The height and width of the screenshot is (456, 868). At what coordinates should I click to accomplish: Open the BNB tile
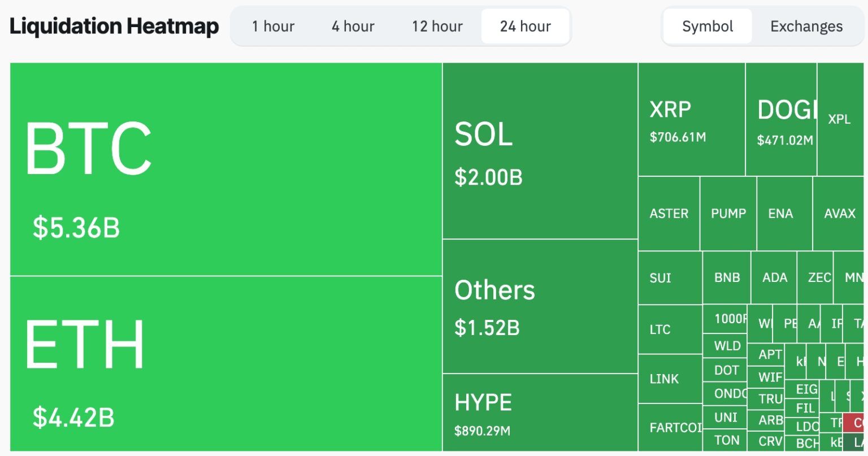click(727, 277)
